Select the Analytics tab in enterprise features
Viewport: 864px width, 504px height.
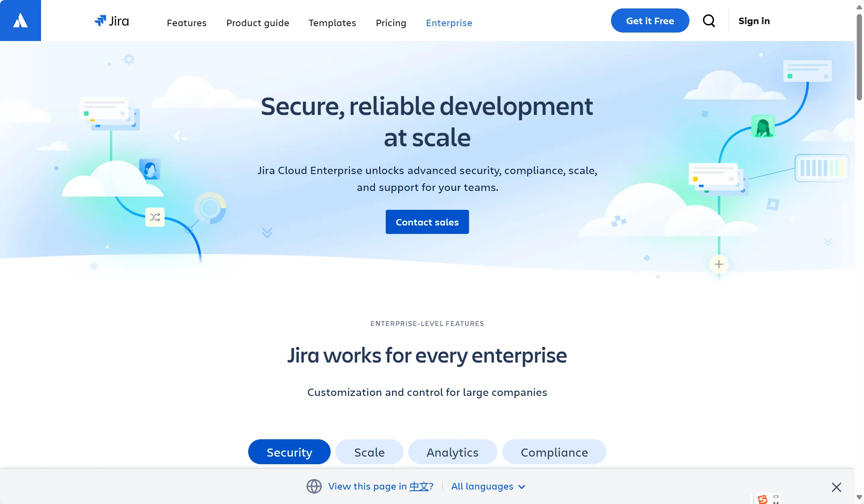click(452, 451)
